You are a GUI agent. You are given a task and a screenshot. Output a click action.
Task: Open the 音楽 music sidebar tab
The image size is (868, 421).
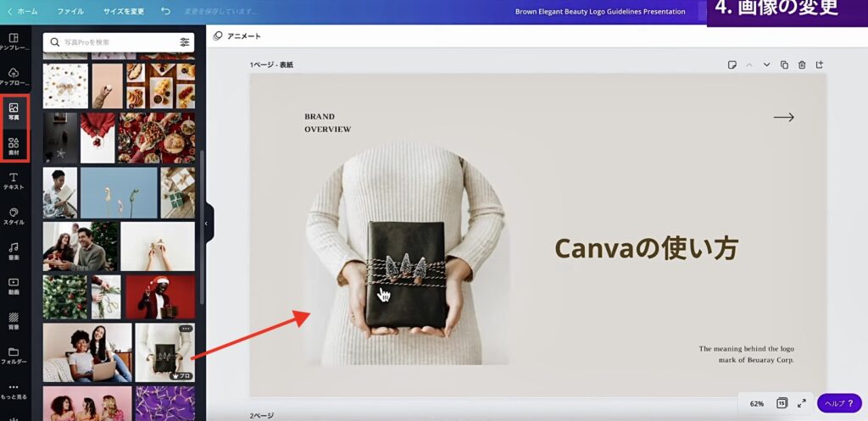point(14,251)
